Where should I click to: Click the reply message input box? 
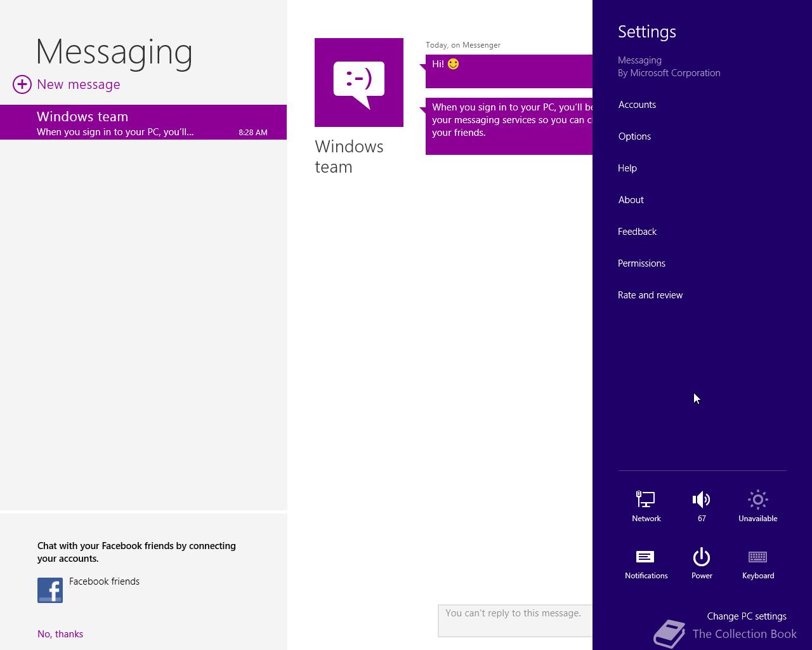point(515,620)
